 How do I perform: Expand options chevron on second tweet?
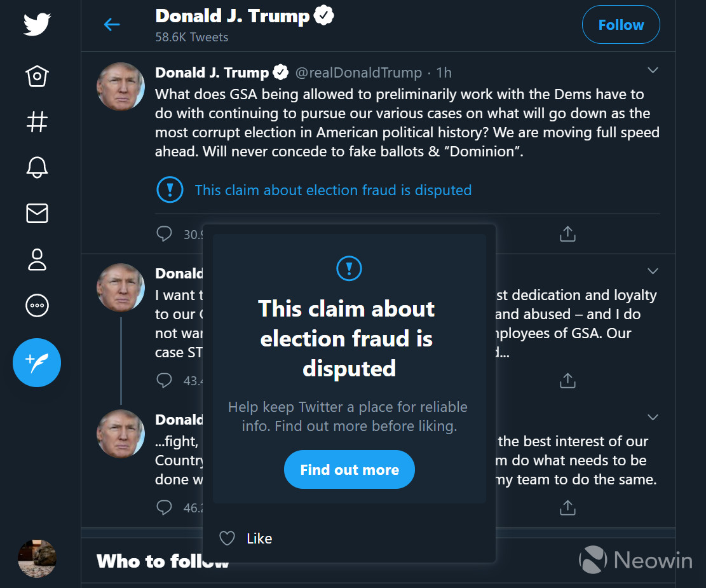pos(653,271)
